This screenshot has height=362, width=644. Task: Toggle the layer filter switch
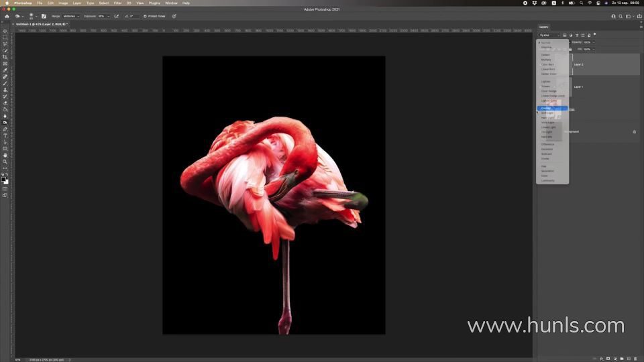(594, 35)
